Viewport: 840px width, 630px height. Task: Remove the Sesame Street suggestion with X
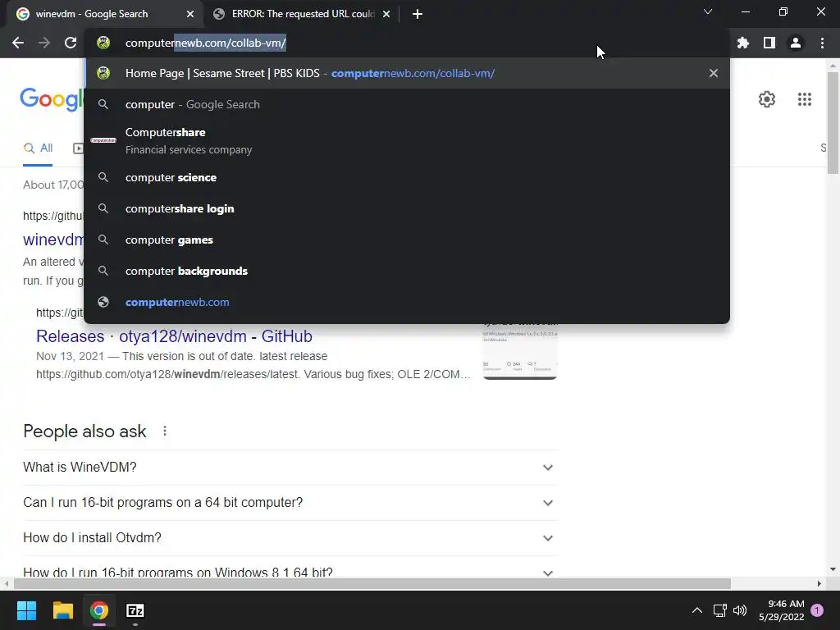pos(713,73)
